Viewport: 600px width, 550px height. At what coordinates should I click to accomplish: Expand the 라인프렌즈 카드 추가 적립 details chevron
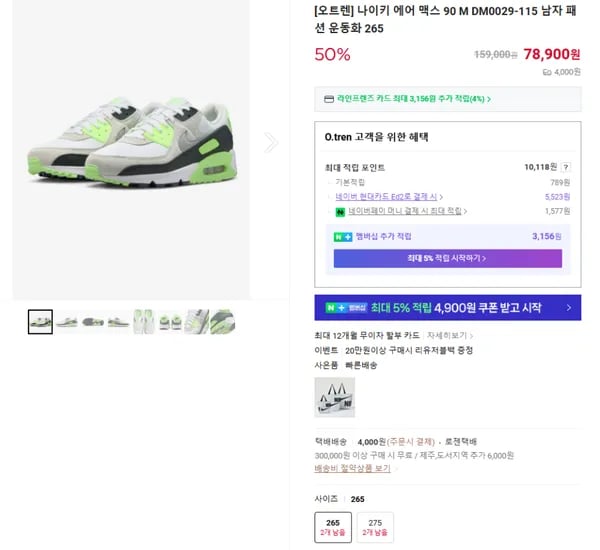coord(489,99)
